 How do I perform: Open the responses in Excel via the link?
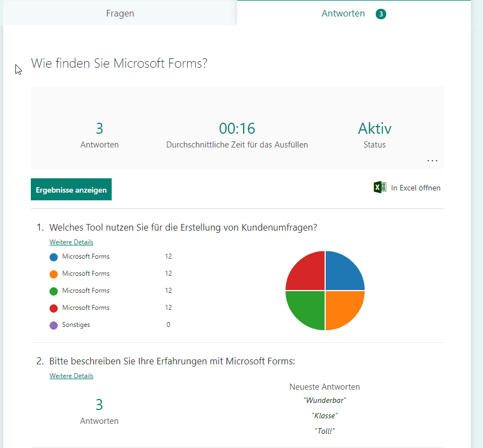(x=415, y=188)
